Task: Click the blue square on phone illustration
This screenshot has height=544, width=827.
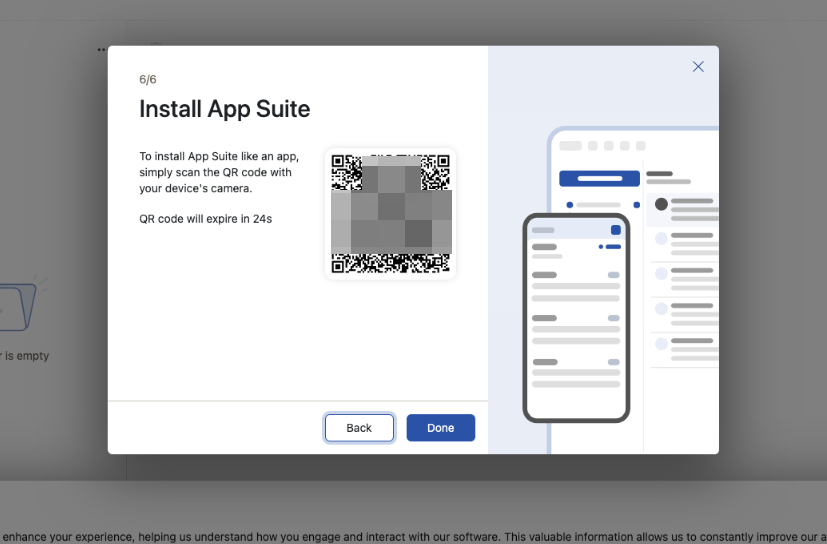Action: pos(616,230)
